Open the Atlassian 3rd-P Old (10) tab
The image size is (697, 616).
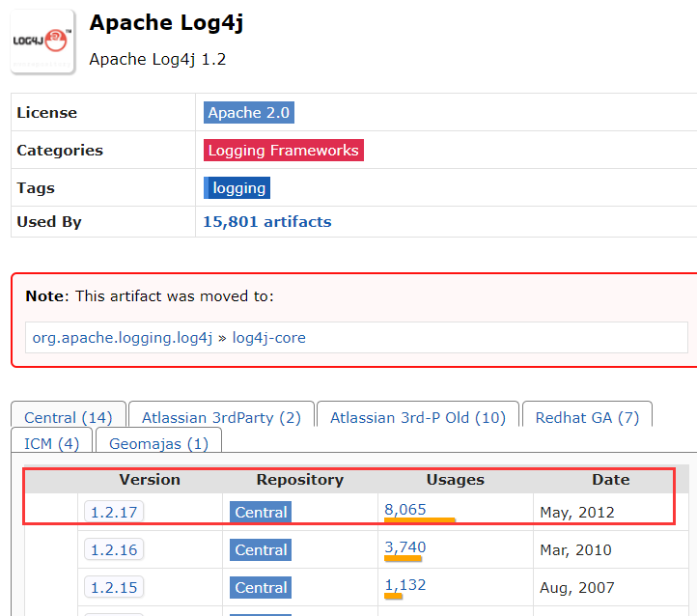(x=418, y=417)
